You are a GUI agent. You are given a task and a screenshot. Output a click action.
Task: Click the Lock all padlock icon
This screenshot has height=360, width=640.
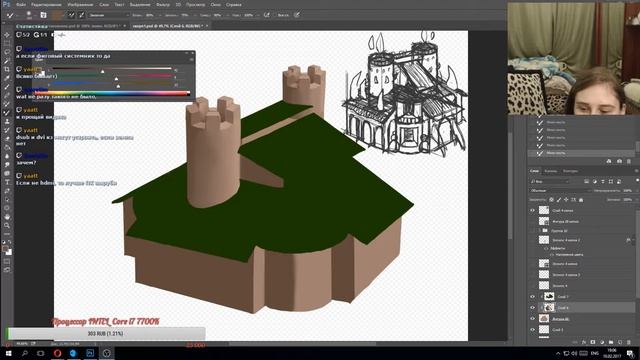pos(581,200)
